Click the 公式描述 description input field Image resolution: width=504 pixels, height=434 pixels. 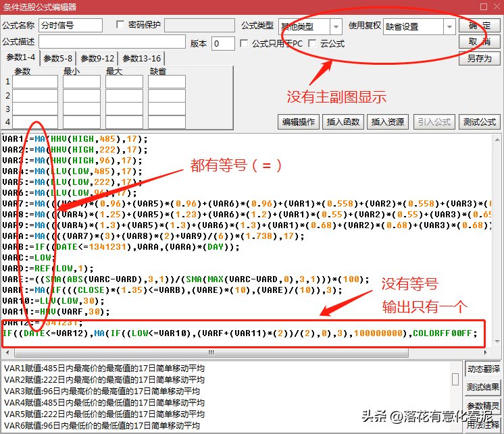pyautogui.click(x=112, y=42)
